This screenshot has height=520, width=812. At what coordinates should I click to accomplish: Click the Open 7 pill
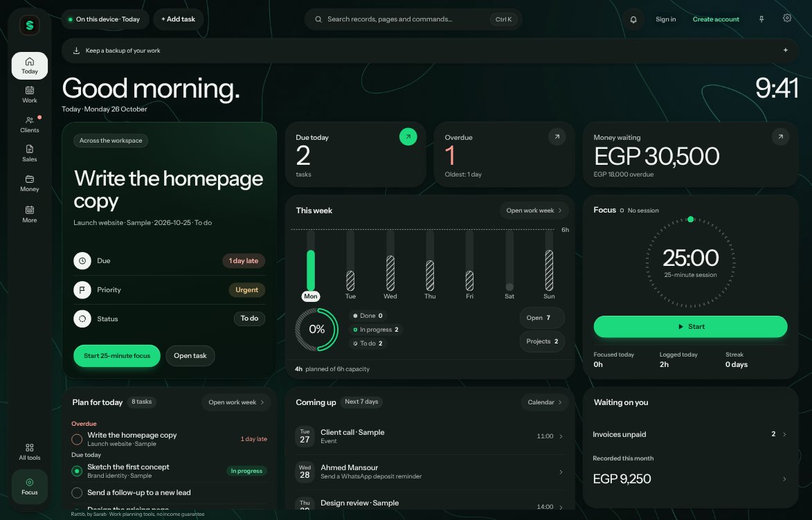[x=541, y=318]
